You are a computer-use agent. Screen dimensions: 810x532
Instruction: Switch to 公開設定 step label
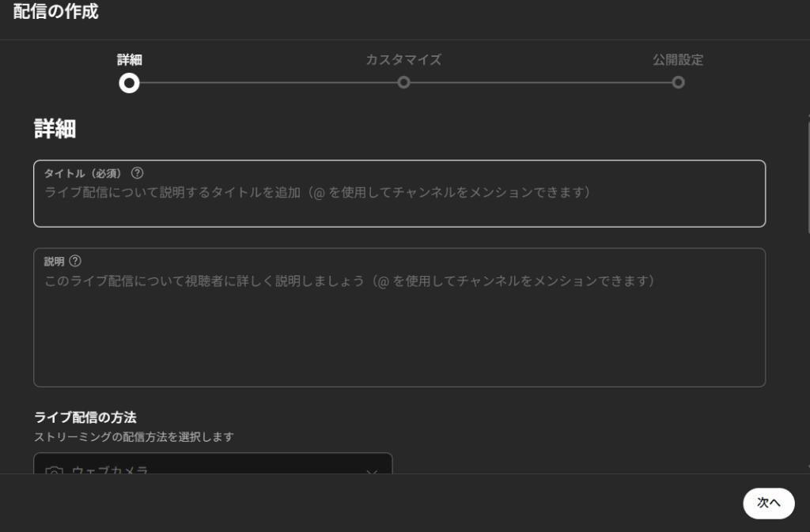(678, 60)
